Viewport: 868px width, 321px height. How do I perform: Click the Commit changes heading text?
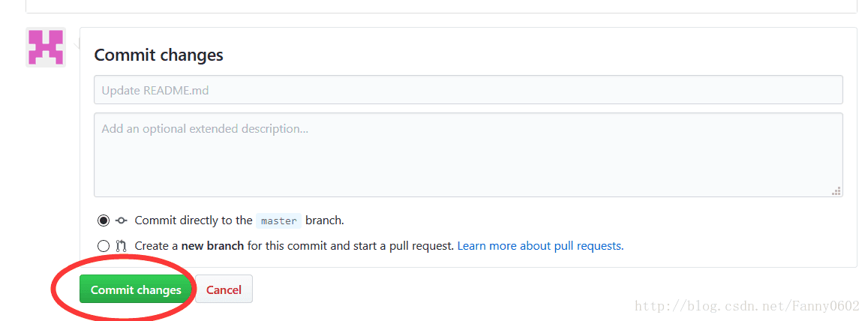[x=159, y=55]
